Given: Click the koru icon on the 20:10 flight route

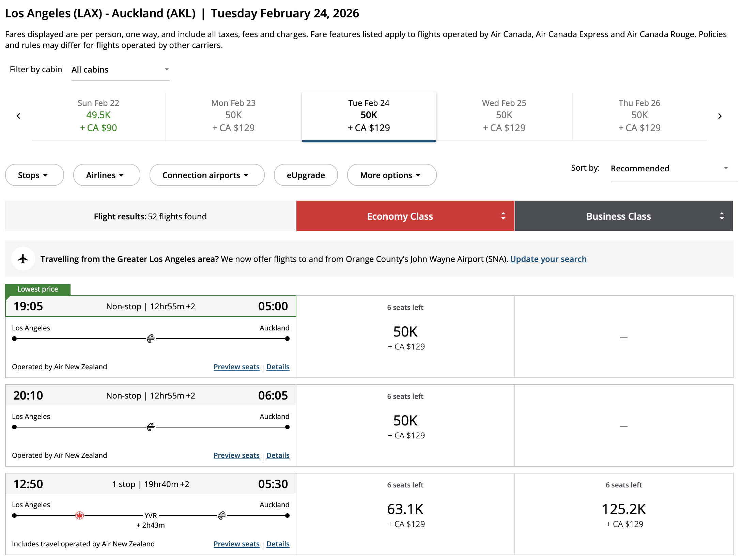Looking at the screenshot, I should pos(150,427).
